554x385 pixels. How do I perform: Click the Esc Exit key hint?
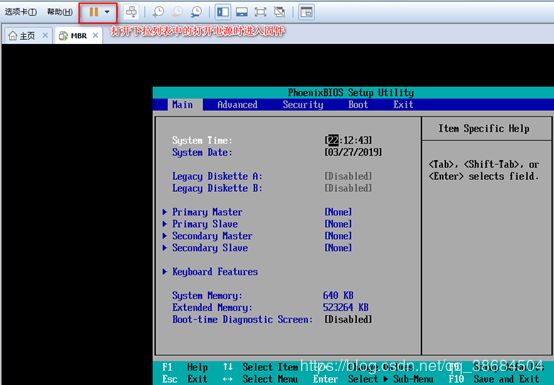point(185,379)
